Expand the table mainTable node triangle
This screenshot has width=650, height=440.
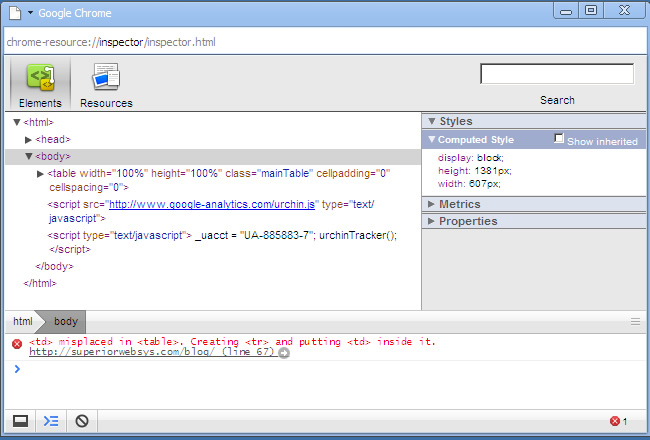click(x=40, y=174)
